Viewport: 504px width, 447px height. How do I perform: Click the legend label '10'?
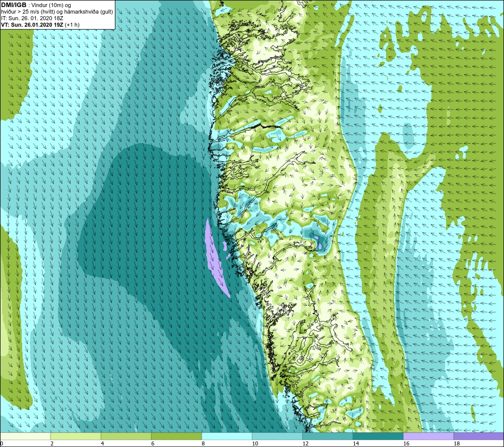(x=255, y=443)
